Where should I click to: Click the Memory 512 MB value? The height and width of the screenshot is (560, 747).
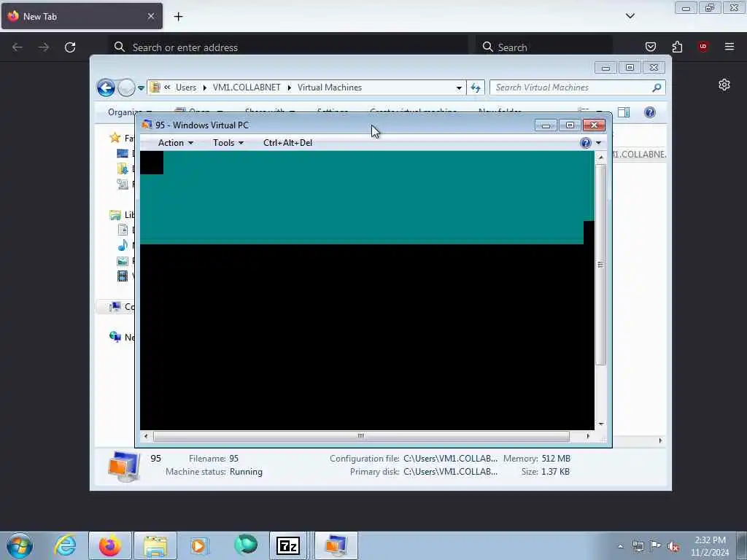(556, 459)
